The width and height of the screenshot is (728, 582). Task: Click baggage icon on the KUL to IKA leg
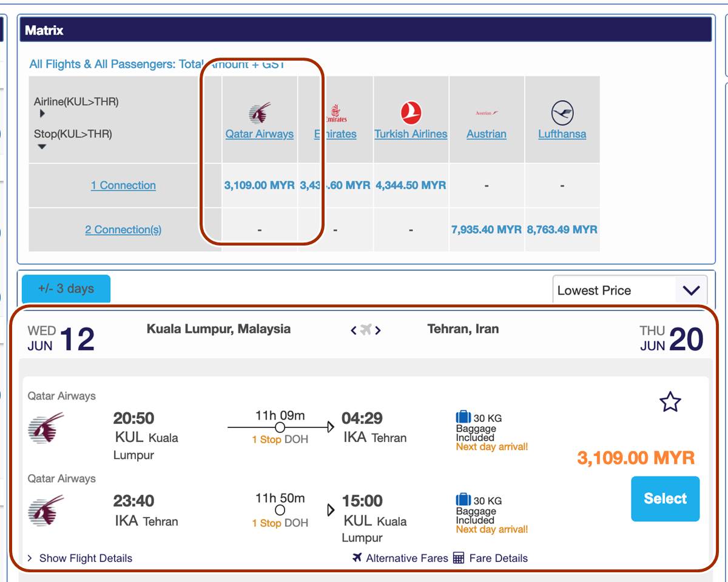coord(463,417)
